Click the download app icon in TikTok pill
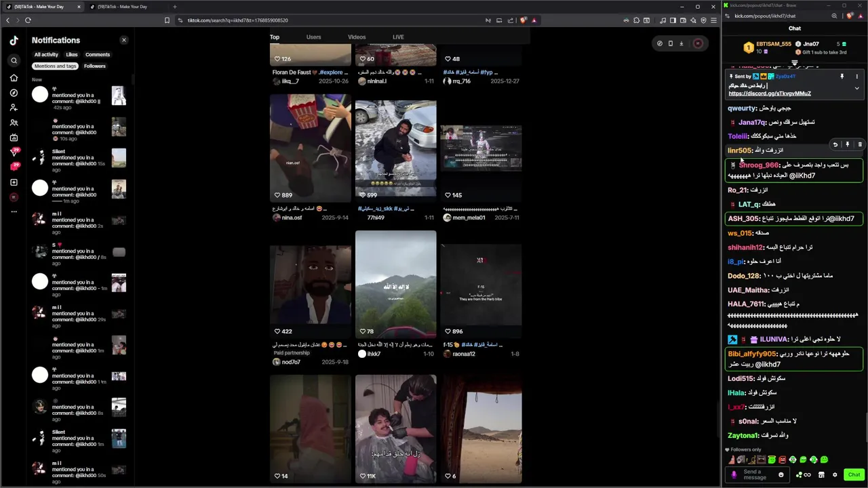This screenshot has width=868, height=488. (x=682, y=43)
